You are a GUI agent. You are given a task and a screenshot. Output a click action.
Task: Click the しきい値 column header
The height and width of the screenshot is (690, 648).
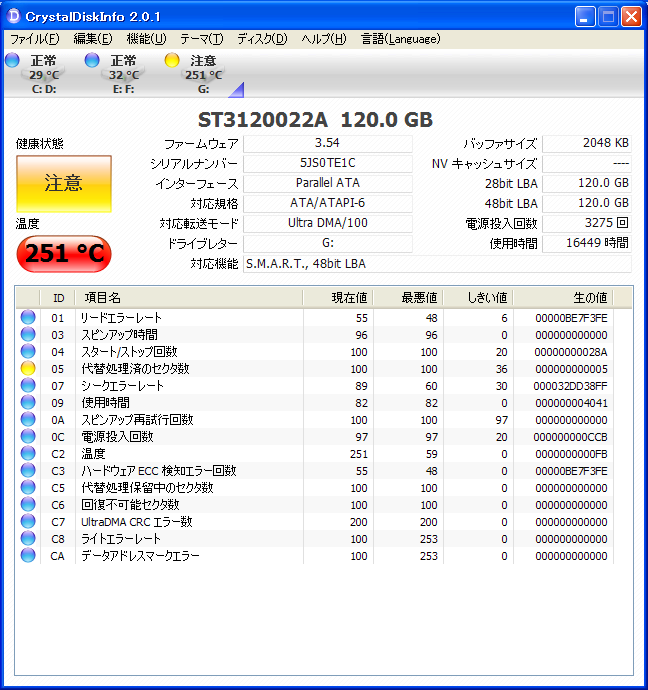click(x=478, y=298)
